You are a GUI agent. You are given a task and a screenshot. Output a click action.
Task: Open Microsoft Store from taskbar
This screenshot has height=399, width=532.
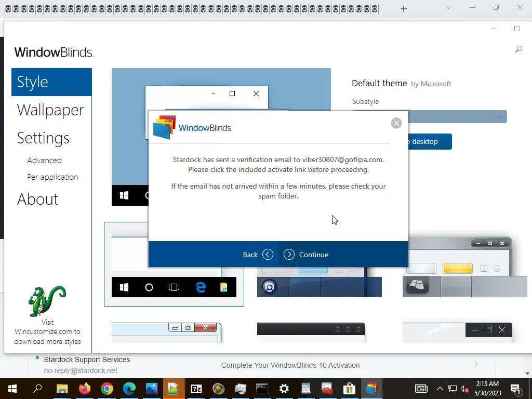[x=349, y=389]
